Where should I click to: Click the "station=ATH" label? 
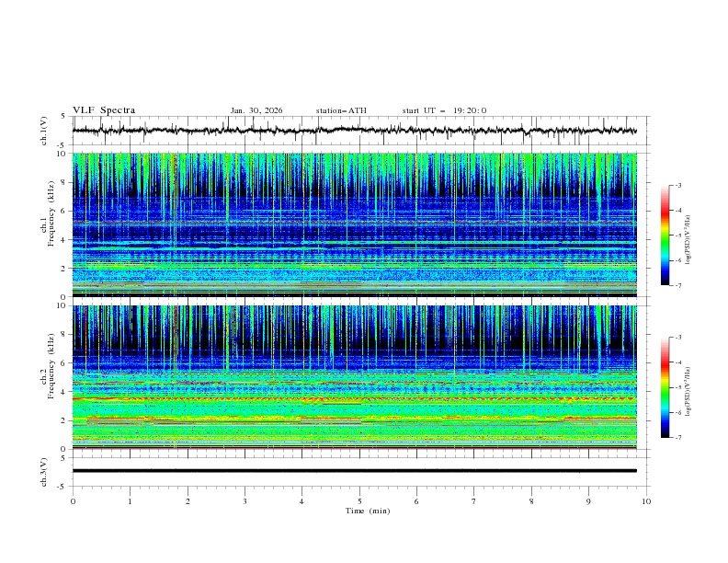pos(341,110)
